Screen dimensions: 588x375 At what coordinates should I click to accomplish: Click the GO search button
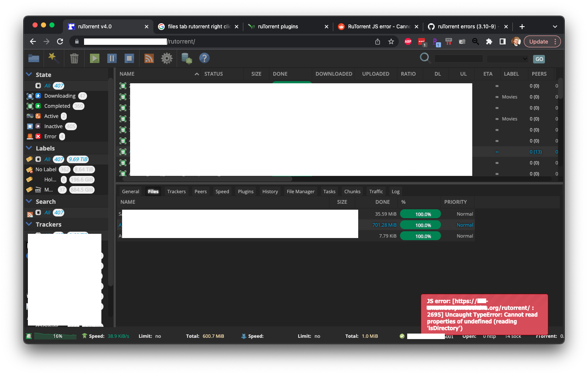tap(539, 59)
